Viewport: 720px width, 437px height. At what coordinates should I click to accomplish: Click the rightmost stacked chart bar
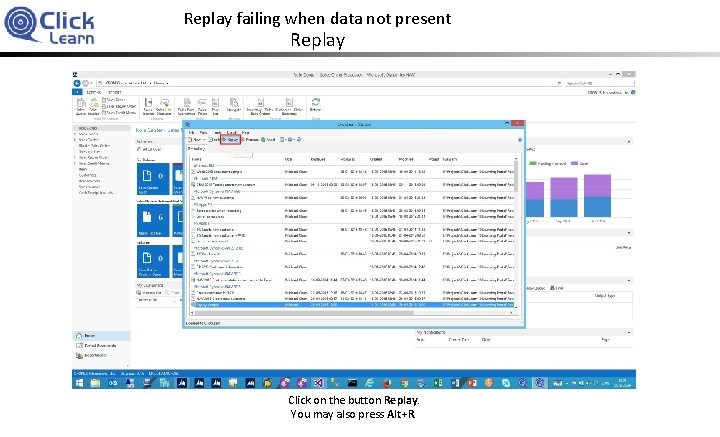coord(597,196)
